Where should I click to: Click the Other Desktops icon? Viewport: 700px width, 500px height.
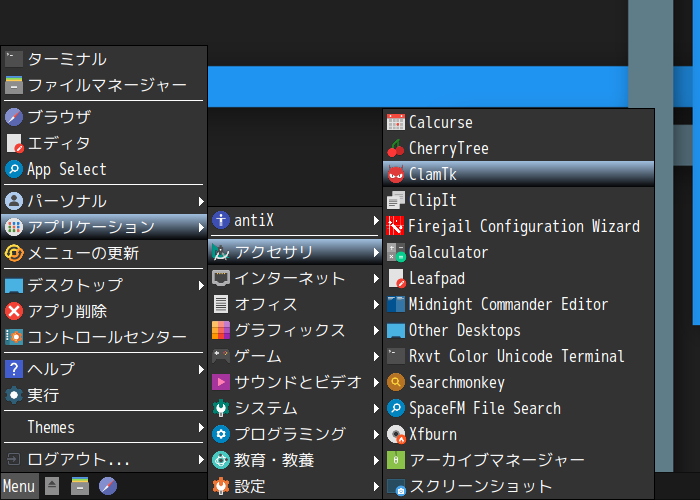point(396,330)
